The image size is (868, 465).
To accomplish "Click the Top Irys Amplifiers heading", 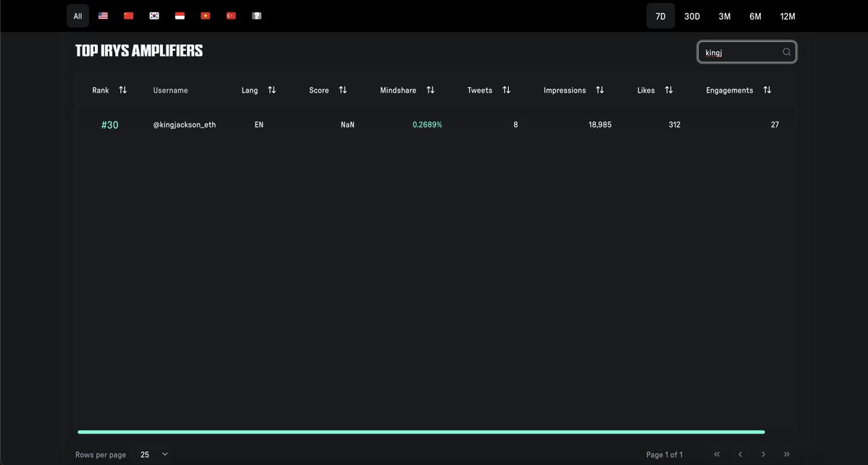I will [139, 51].
